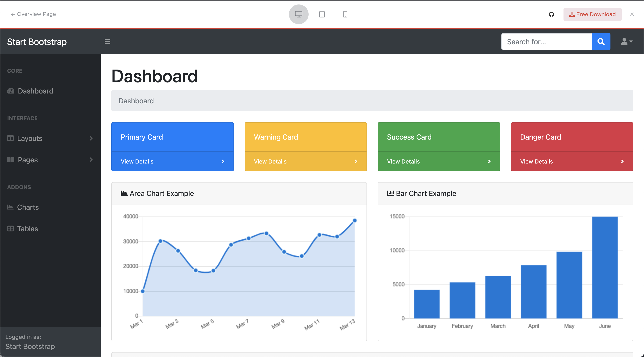Screen dimensions: 644x357
Task: Click the Charts area icon in sidebar
Action: click(10, 207)
